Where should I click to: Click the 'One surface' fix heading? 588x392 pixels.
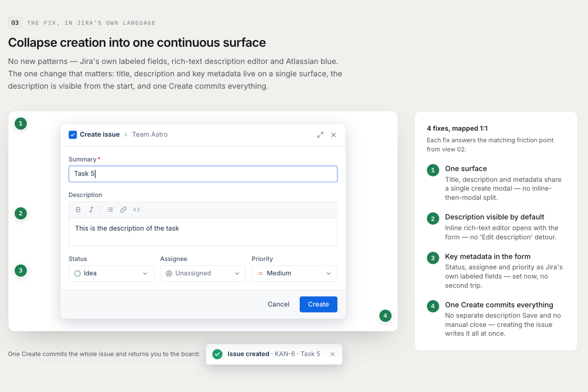point(466,169)
